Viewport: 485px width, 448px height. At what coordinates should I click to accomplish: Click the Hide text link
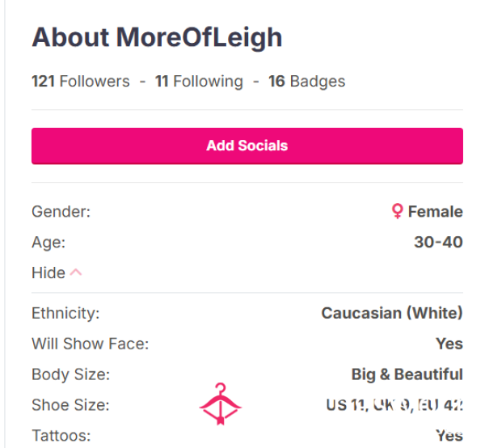[48, 273]
